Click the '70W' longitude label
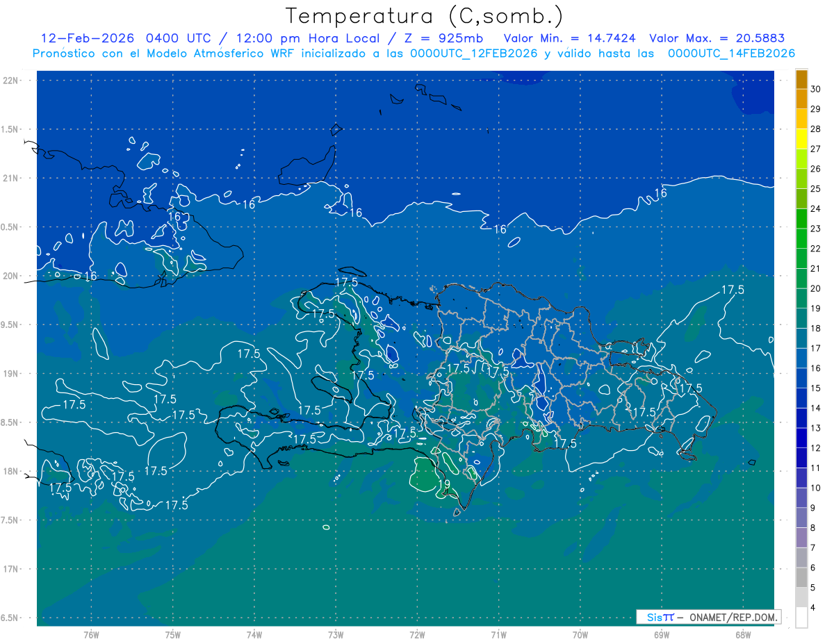834x644 pixels. tap(580, 634)
